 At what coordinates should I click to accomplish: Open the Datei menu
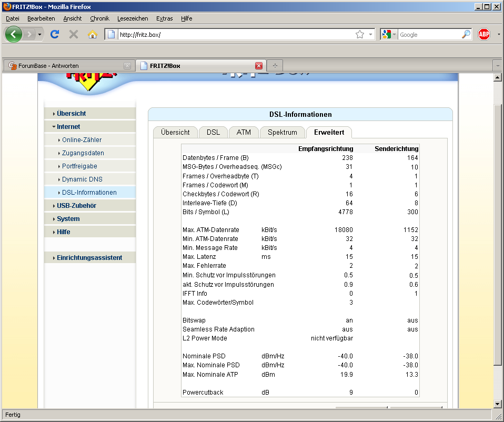pyautogui.click(x=13, y=18)
